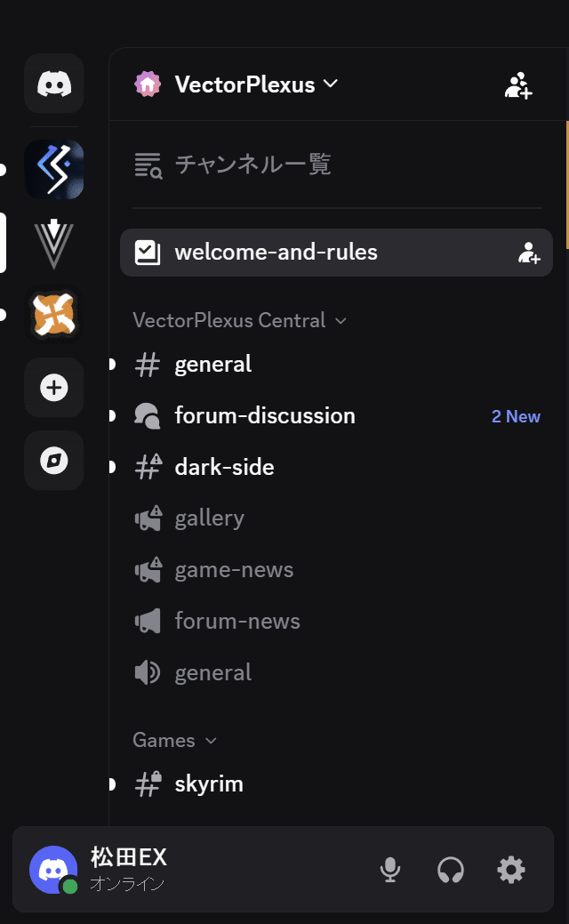
Task: Click the add a server plus icon
Action: (54, 388)
